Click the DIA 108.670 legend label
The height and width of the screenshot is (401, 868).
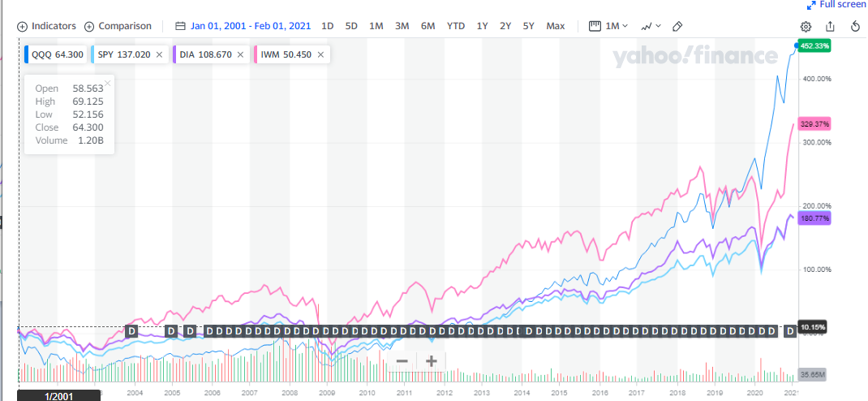[x=204, y=55]
